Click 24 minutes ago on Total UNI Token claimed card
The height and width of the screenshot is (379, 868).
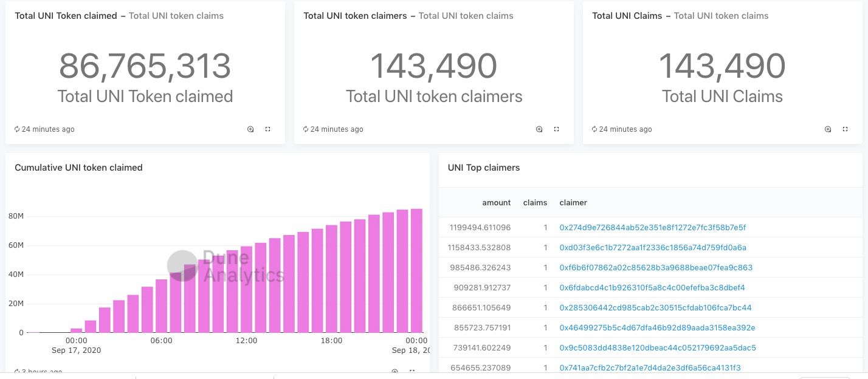click(48, 129)
